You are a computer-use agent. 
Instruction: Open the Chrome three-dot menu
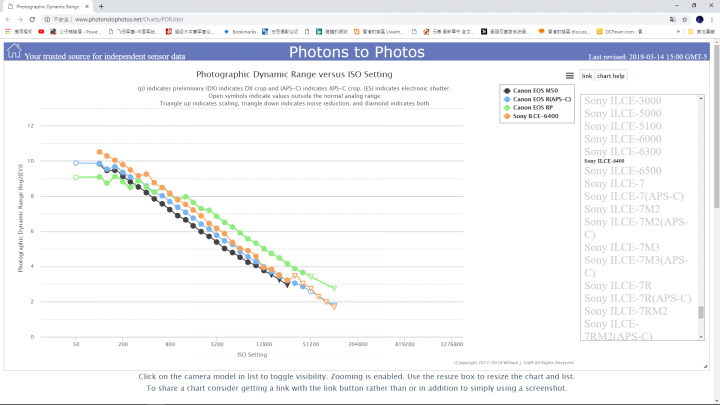(x=712, y=19)
